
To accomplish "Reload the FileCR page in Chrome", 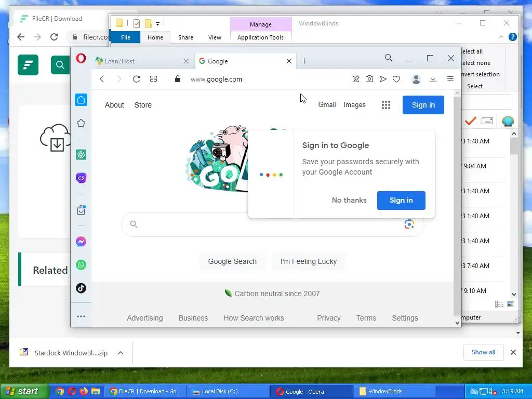I will point(54,37).
